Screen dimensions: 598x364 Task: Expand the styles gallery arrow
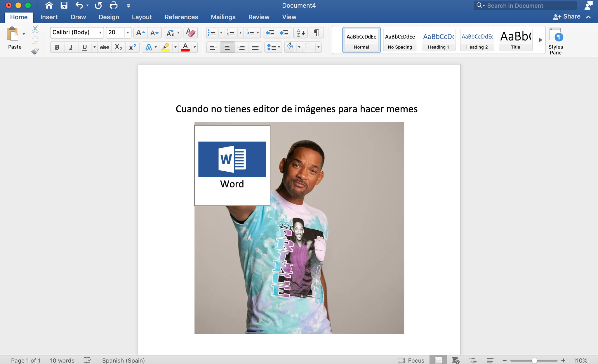540,40
